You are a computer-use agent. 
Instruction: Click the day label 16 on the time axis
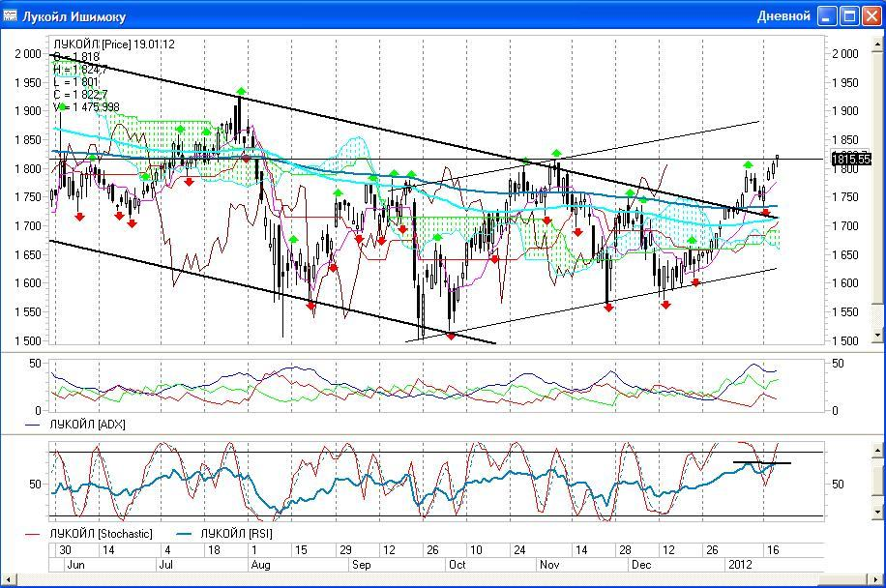(x=773, y=550)
